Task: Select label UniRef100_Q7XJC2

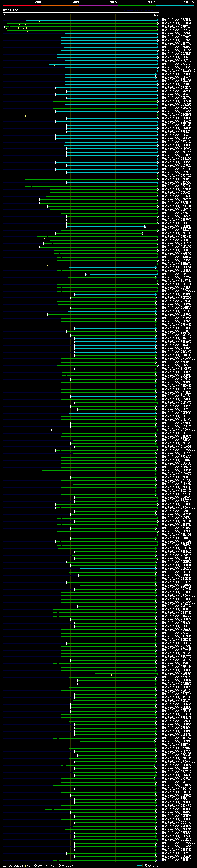Action: coord(176,64)
